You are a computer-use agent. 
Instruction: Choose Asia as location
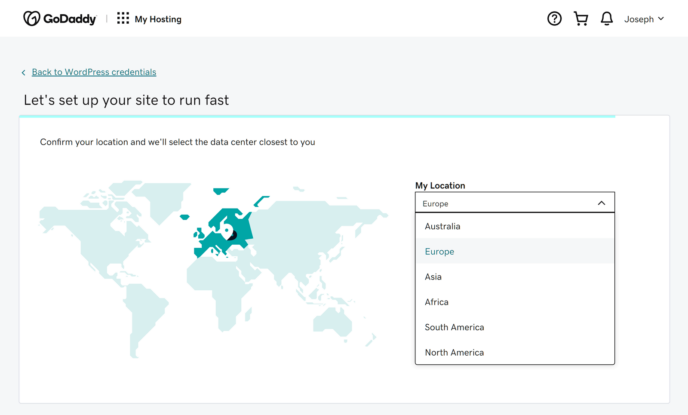515,277
